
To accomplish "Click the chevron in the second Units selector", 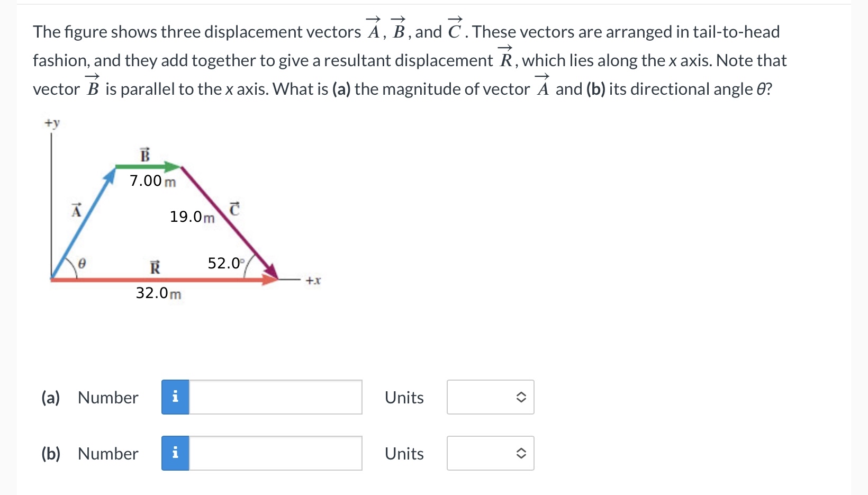I will click(x=521, y=453).
